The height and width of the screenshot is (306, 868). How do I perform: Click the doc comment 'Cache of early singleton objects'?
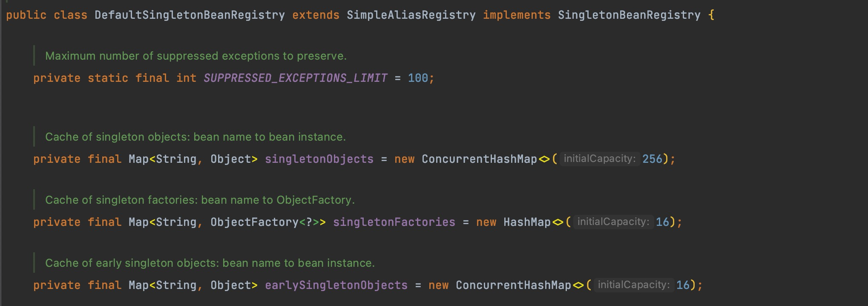coord(210,263)
